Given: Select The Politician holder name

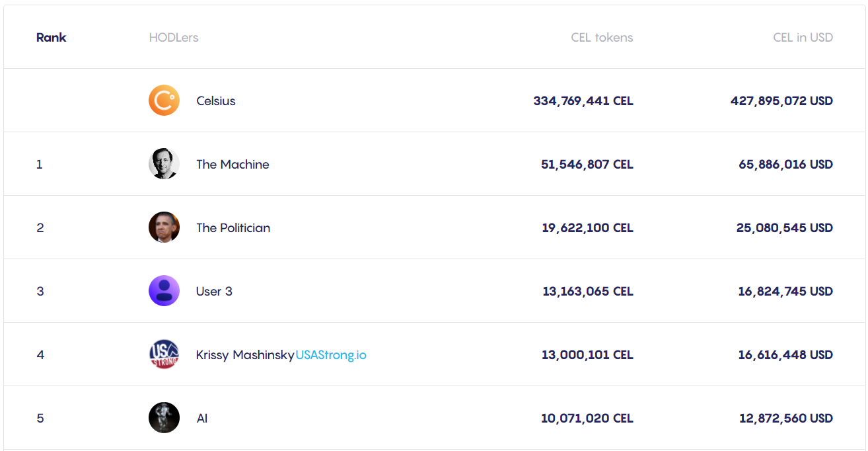Looking at the screenshot, I should pos(233,228).
